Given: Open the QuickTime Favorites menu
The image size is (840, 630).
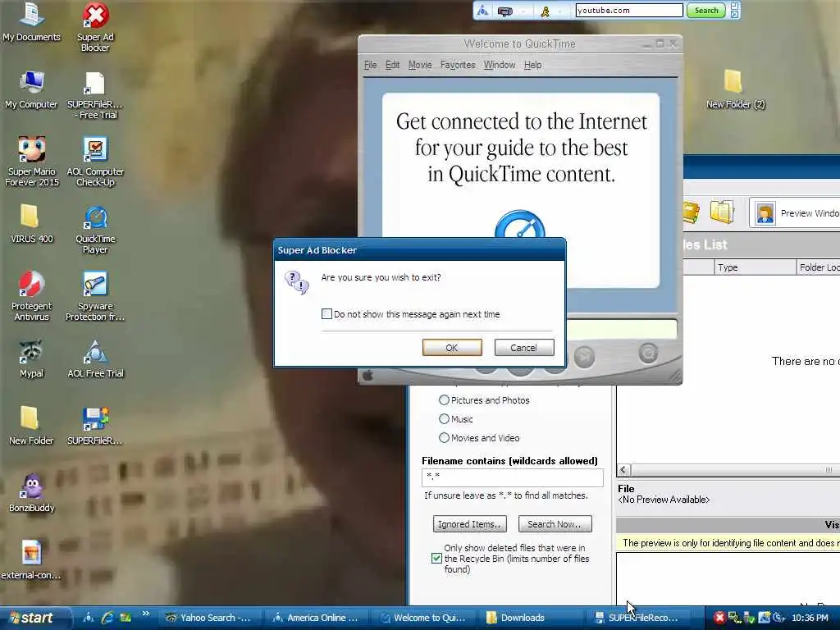Looking at the screenshot, I should 458,65.
